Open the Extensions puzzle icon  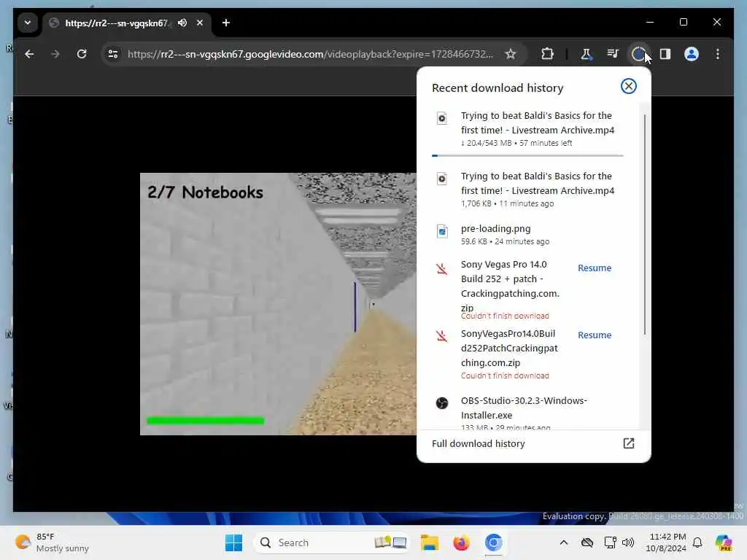(x=548, y=54)
